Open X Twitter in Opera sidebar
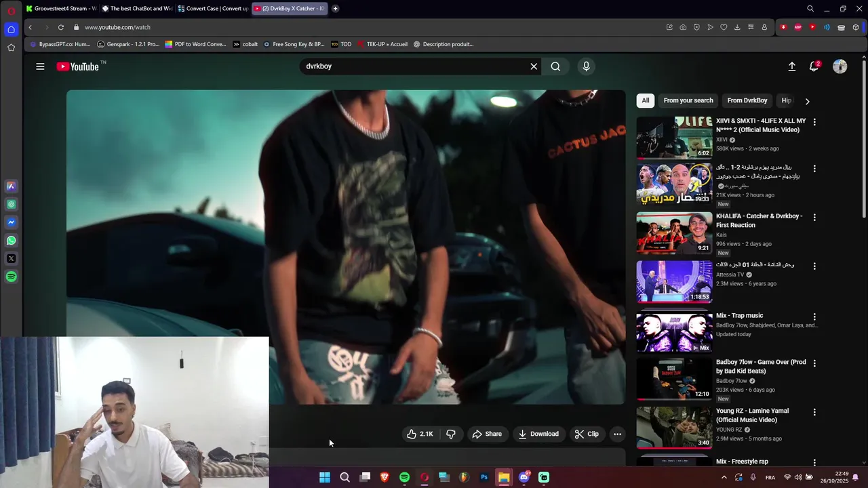The height and width of the screenshot is (488, 868). point(11,258)
